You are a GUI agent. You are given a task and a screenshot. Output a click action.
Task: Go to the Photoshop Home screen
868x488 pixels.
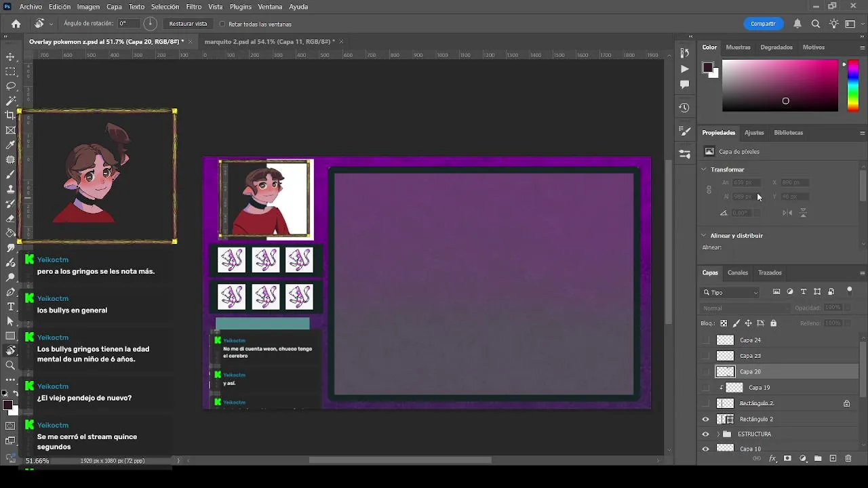16,24
